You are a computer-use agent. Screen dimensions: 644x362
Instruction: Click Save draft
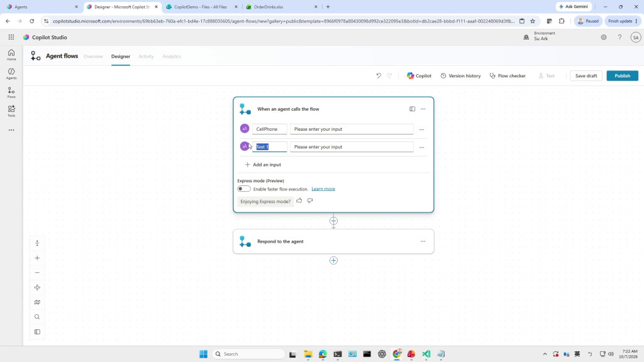(586, 75)
